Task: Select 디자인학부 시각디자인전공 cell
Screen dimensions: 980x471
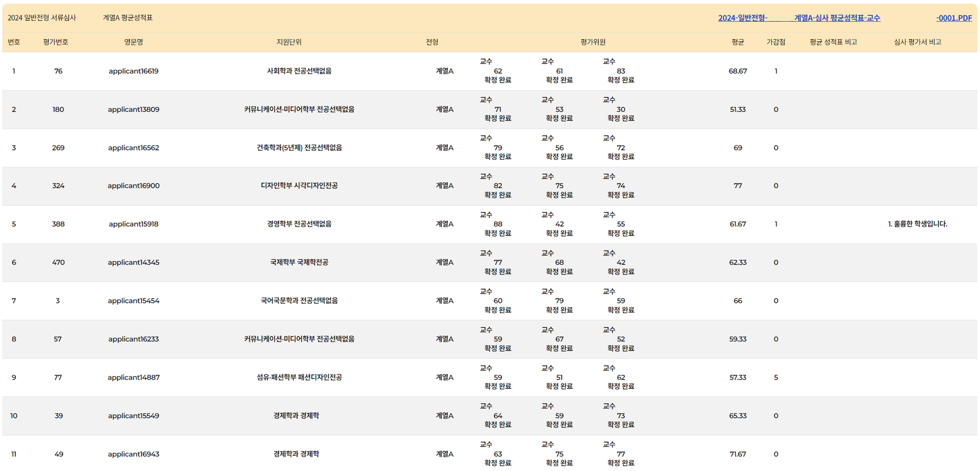Action: coord(299,186)
